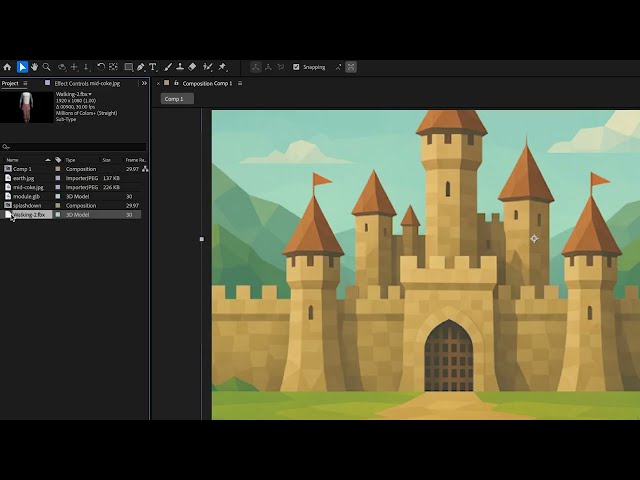This screenshot has width=640, height=480.
Task: Click the label tag column header icon
Action: pos(58,160)
